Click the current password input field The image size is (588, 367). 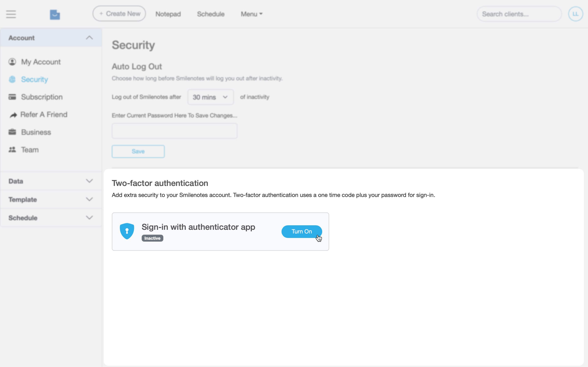[x=174, y=130]
